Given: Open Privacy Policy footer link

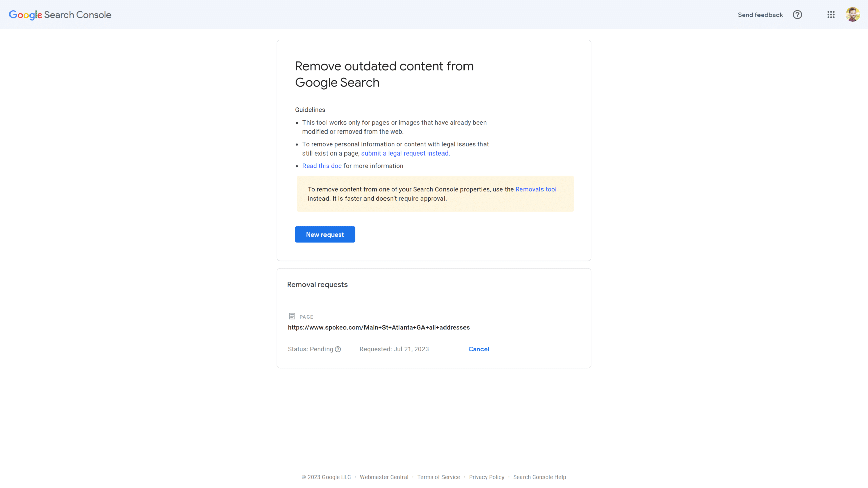Looking at the screenshot, I should [x=487, y=477].
